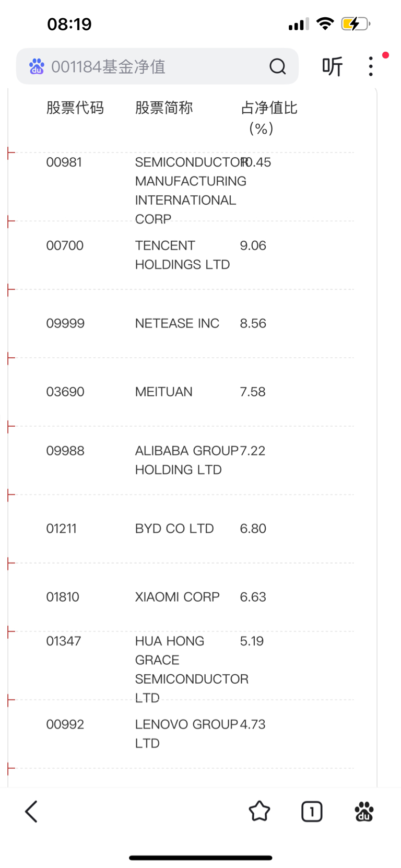Select XIAOMI CORP row
Viewport: 401px width, 868px height.
pos(181,597)
